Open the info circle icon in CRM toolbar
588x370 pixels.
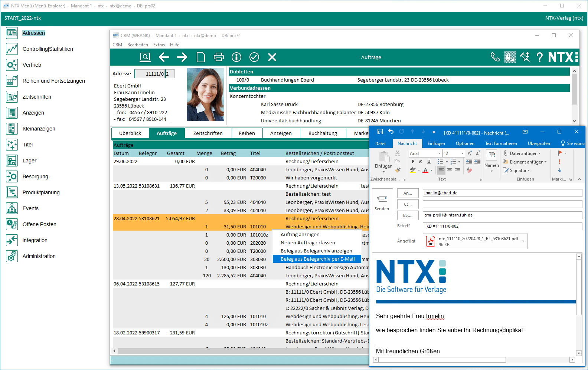click(236, 57)
